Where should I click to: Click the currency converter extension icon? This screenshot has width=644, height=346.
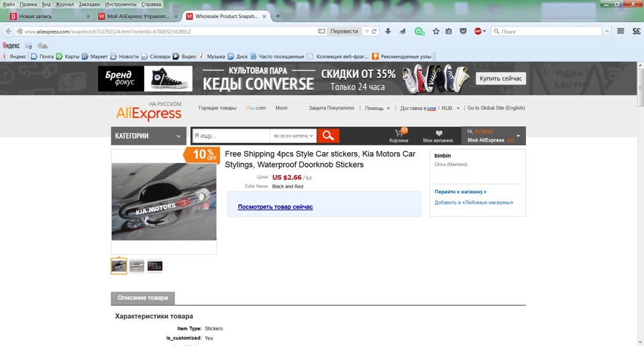pos(636,32)
